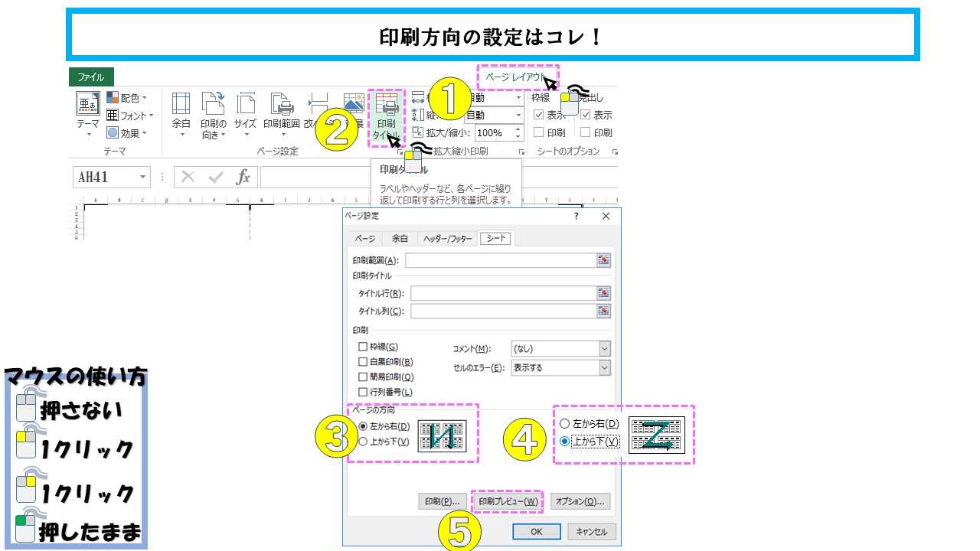Select the シート tab in dialog
Image resolution: width=980 pixels, height=551 pixels.
(x=496, y=238)
